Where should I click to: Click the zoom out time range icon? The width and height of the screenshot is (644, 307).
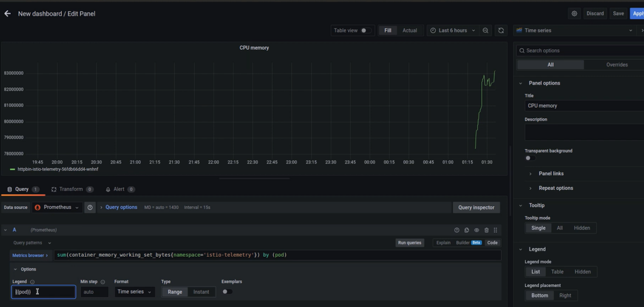point(486,31)
